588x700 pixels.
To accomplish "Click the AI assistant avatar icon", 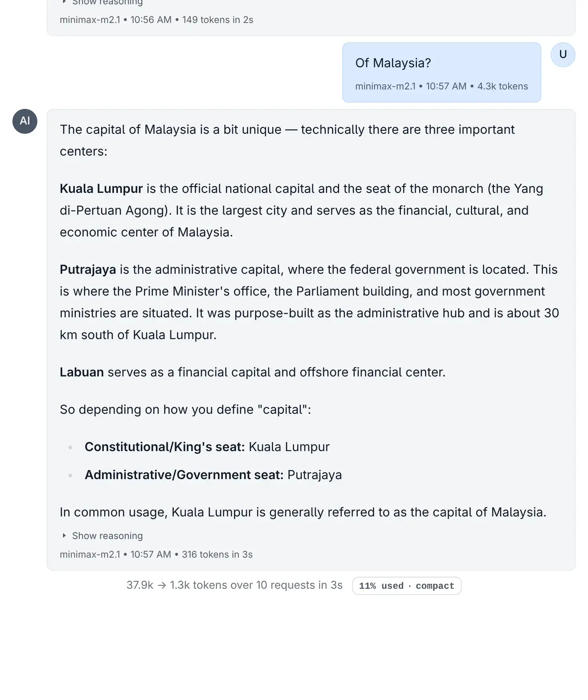I will point(25,121).
